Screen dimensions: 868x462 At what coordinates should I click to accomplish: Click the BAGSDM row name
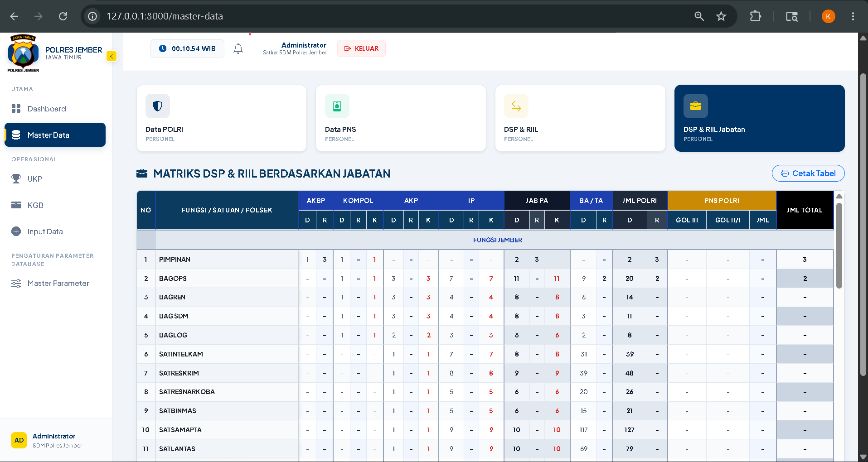pos(174,316)
